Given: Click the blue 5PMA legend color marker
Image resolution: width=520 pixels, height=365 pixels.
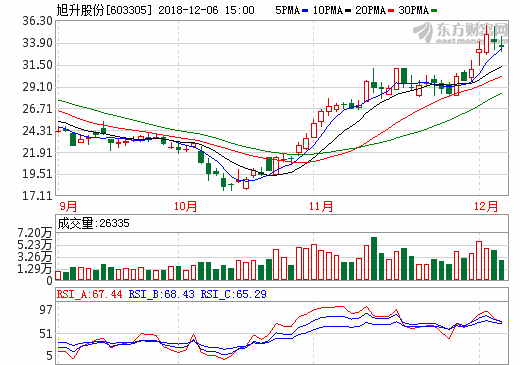Looking at the screenshot, I should coord(305,11).
